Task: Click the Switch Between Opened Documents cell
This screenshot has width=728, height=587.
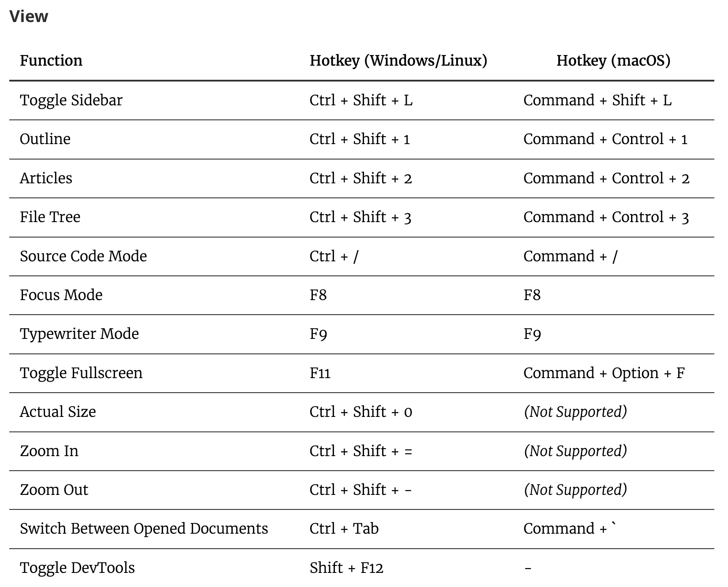Action: click(x=144, y=528)
